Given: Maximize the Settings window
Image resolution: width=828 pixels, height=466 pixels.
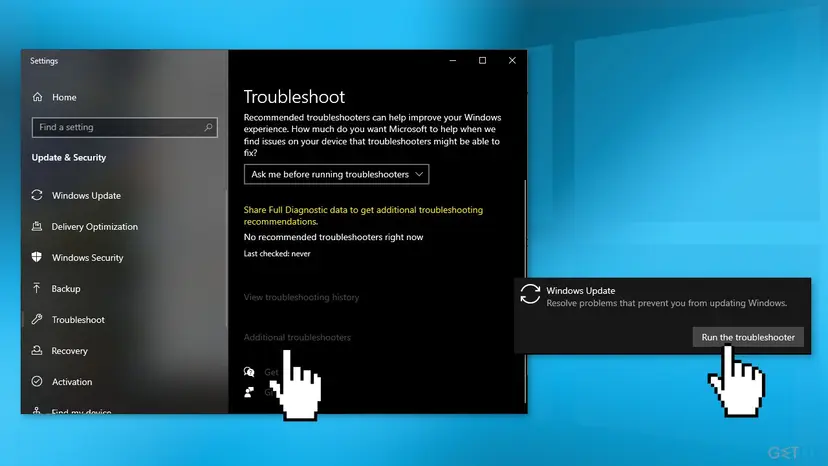Looking at the screenshot, I should click(x=482, y=60).
